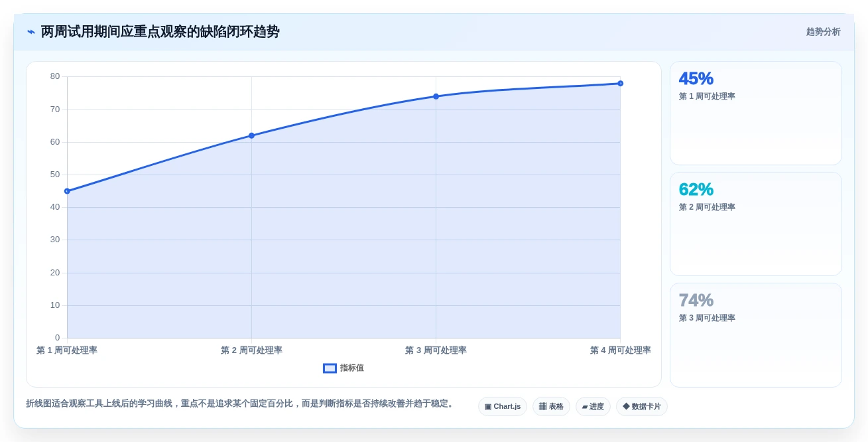Select the 第 2 周 data point at 62
The image size is (868, 442).
click(x=251, y=135)
